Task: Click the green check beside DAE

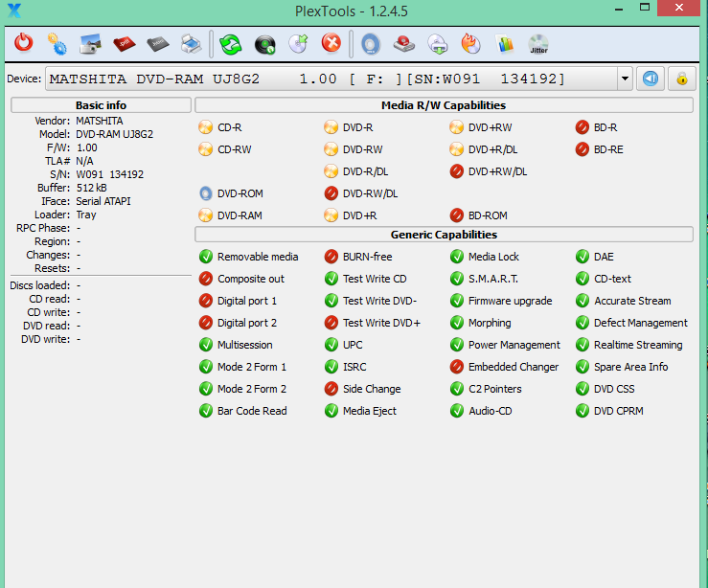Action: coord(582,257)
